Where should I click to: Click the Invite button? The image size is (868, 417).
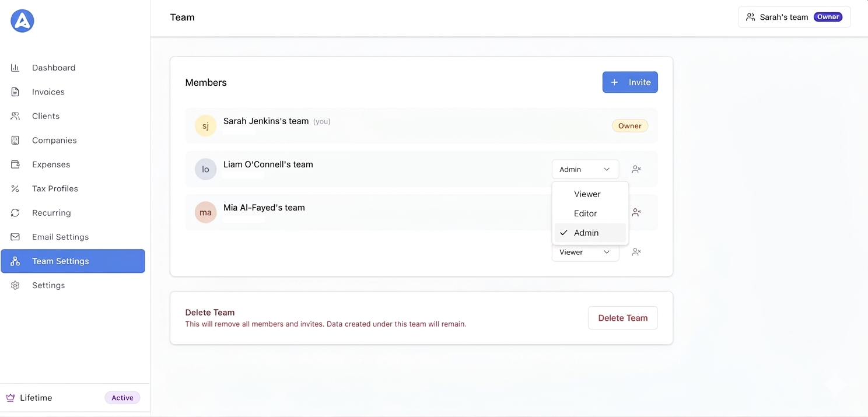point(630,82)
